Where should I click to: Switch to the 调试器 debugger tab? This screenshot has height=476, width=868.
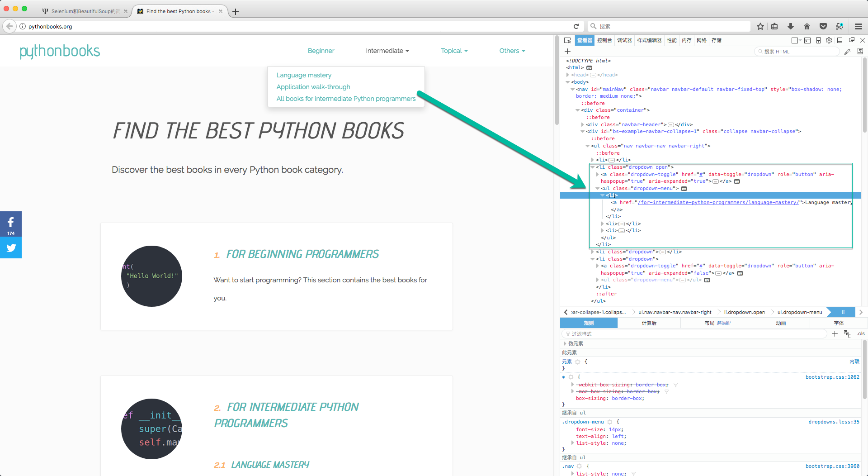click(624, 40)
